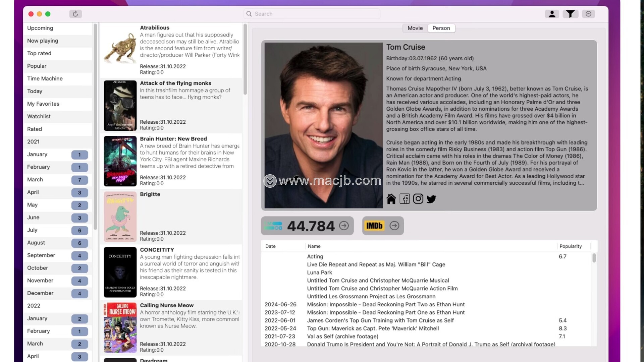The height and width of the screenshot is (362, 644).
Task: Open the more options ellipsis icon
Action: point(588,14)
